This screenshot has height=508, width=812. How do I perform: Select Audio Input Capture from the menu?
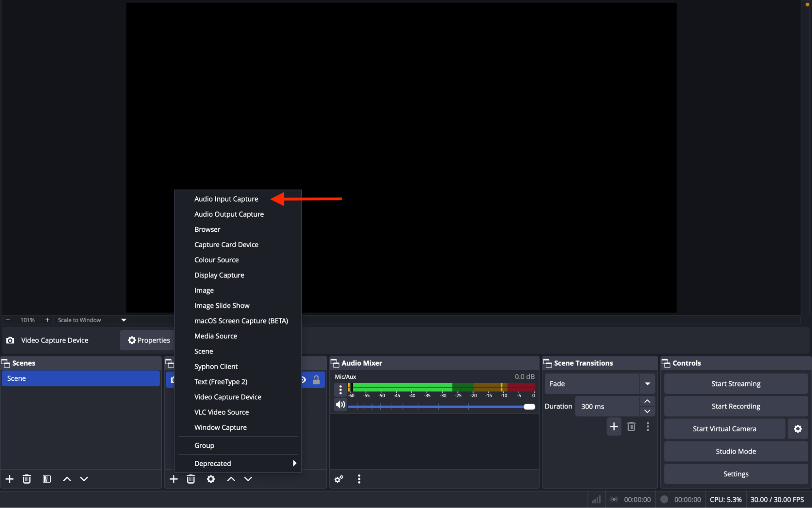coord(226,199)
